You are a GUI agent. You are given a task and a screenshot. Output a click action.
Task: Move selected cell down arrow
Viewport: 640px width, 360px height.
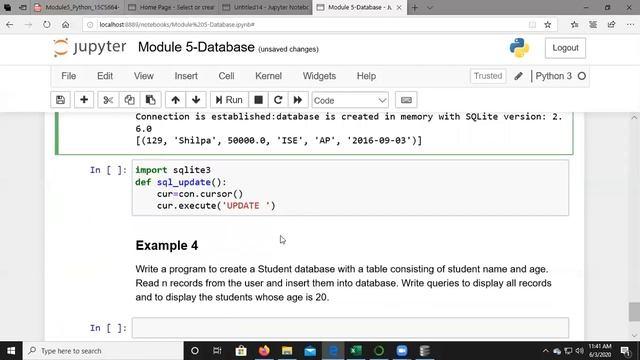(x=196, y=100)
